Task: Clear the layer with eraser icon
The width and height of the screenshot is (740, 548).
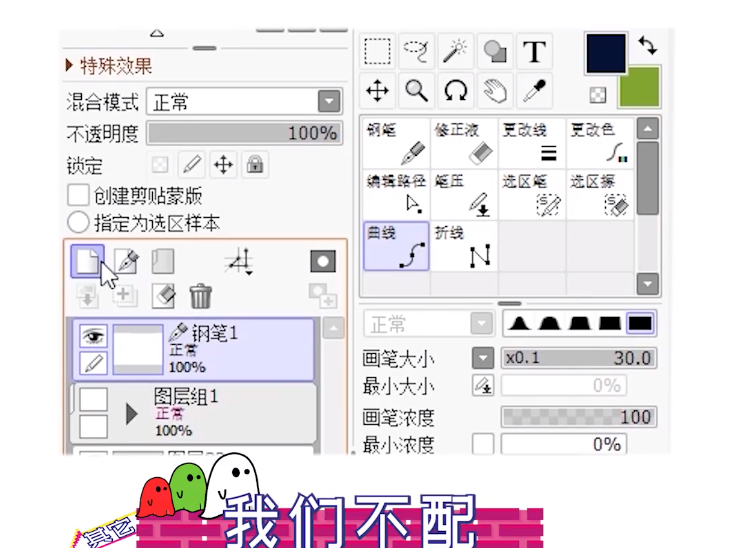Action: (163, 296)
